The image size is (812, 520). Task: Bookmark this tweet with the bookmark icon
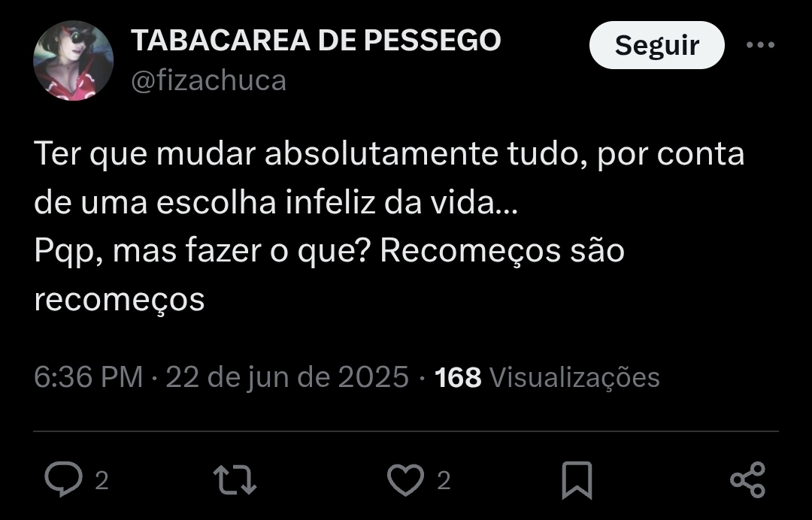577,480
